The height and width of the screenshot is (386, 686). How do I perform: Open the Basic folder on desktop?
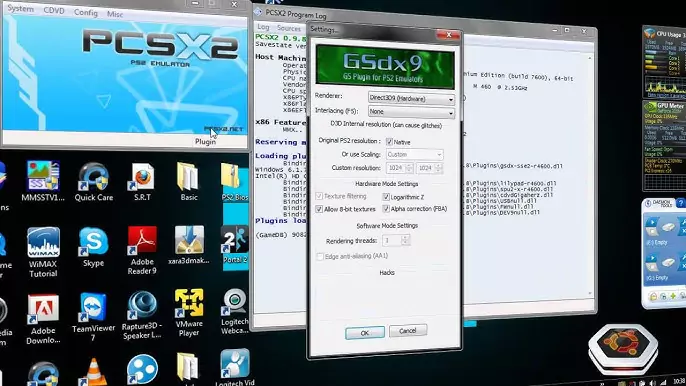(x=188, y=182)
